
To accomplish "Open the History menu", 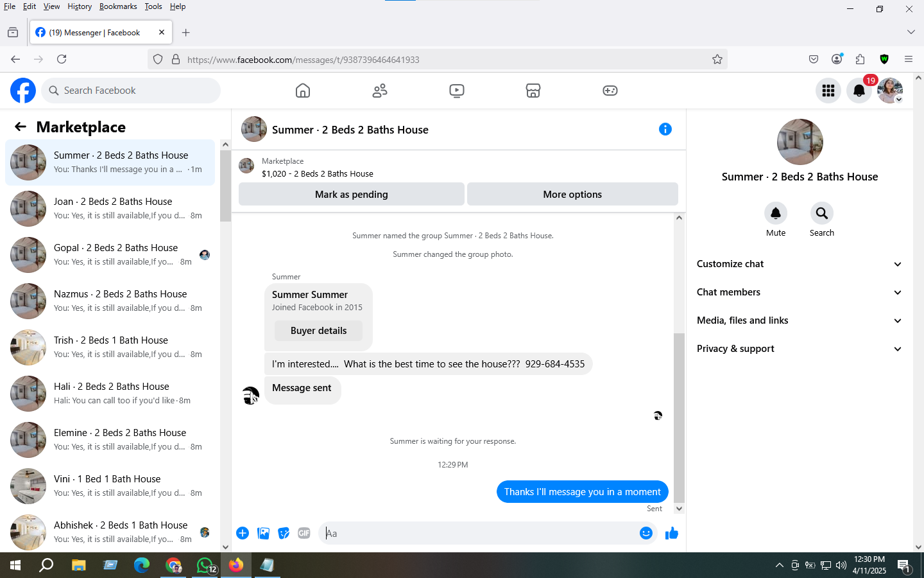I will tap(80, 6).
